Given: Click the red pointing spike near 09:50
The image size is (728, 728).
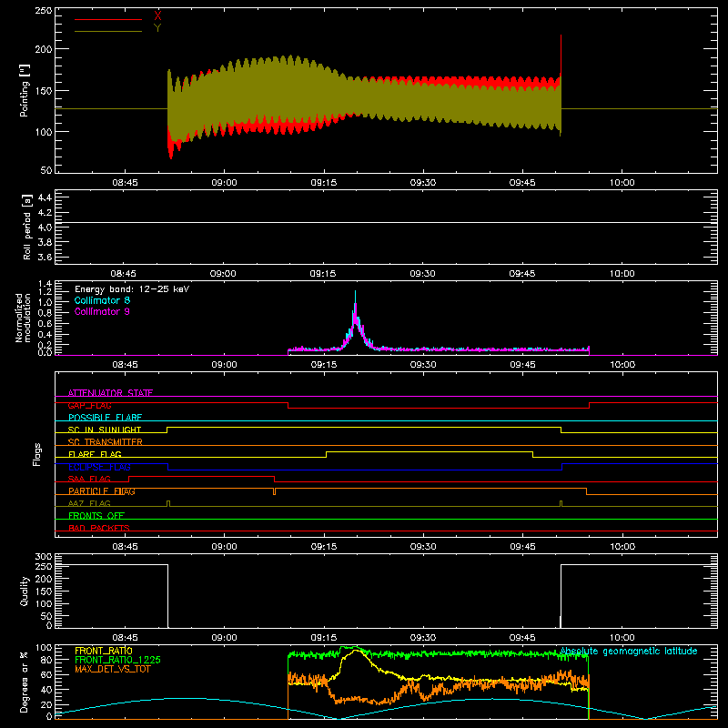Looking at the screenshot, I should pos(561,54).
